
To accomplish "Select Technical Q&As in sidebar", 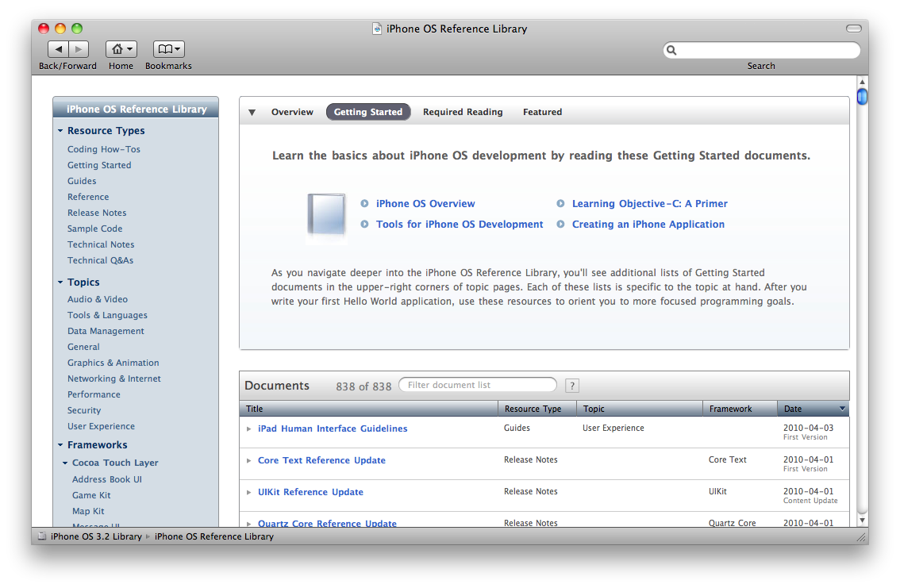I will (101, 260).
